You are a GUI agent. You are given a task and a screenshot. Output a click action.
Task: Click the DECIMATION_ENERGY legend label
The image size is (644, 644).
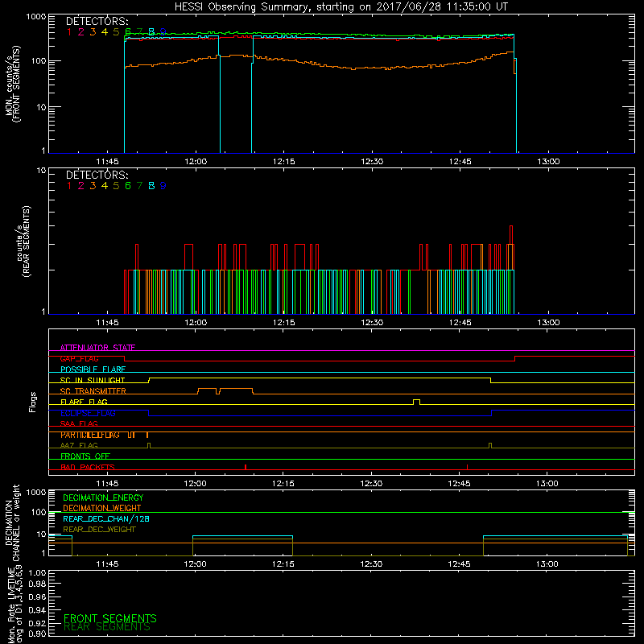103,497
